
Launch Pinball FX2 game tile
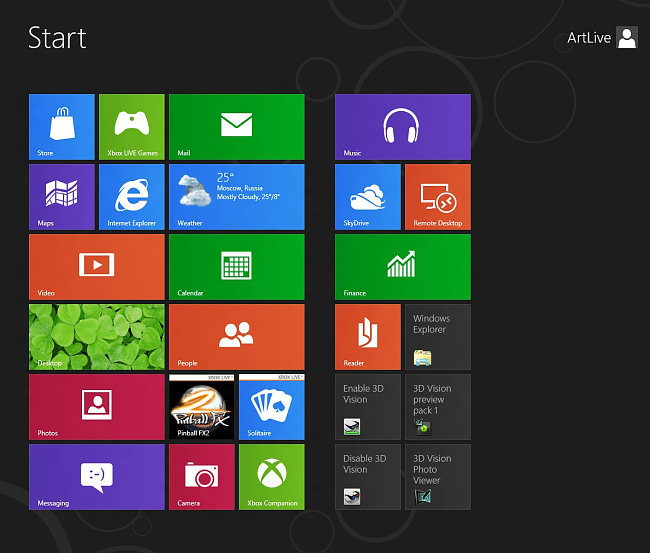tap(202, 407)
